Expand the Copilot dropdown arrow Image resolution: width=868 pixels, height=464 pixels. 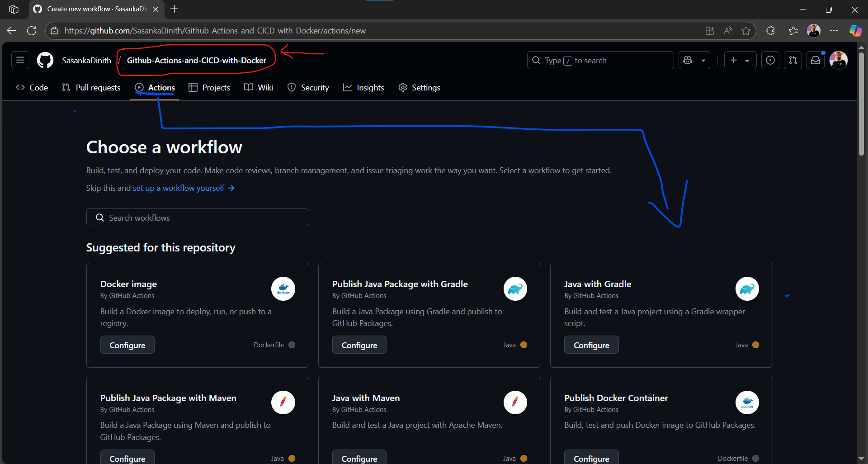click(x=703, y=60)
